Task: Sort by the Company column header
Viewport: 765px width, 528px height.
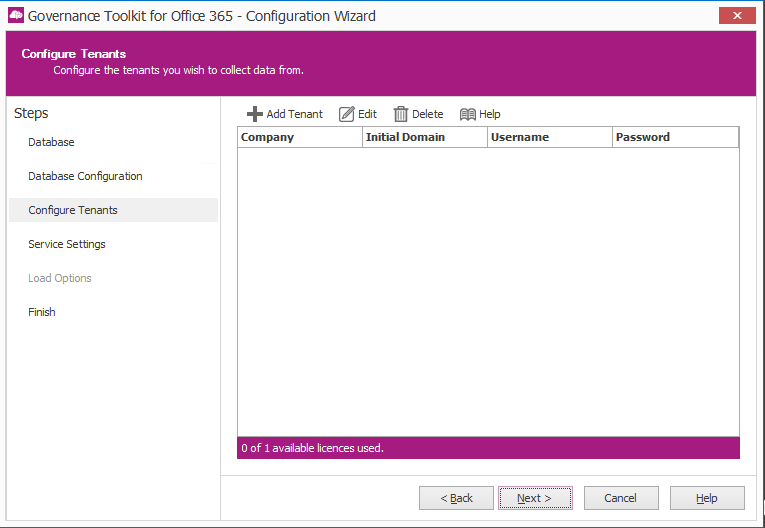Action: click(299, 137)
